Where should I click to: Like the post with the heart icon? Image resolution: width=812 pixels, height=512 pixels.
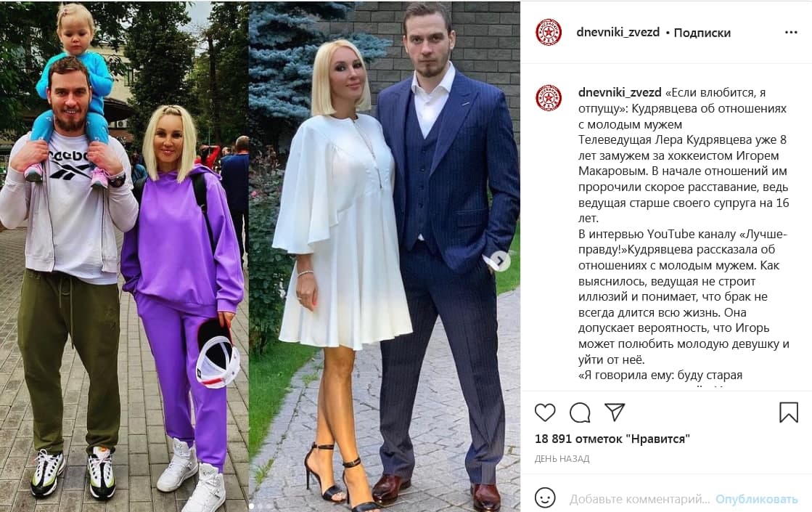click(545, 413)
